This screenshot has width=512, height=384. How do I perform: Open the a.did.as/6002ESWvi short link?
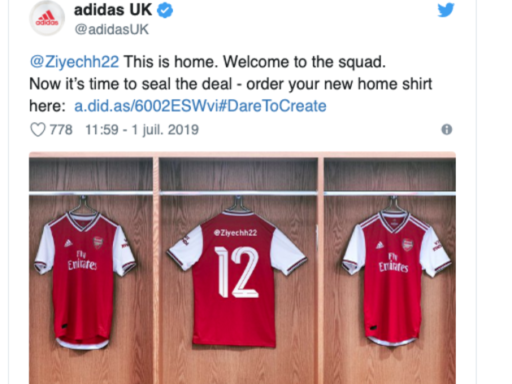[x=146, y=106]
